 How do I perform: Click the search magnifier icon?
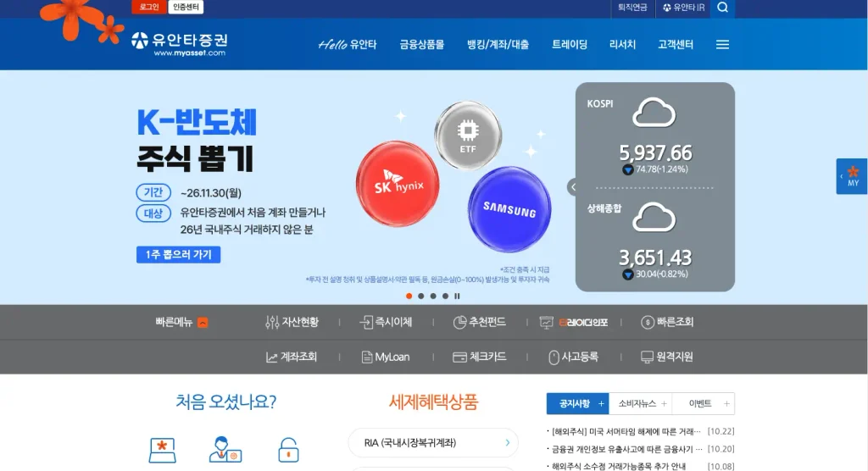722,8
